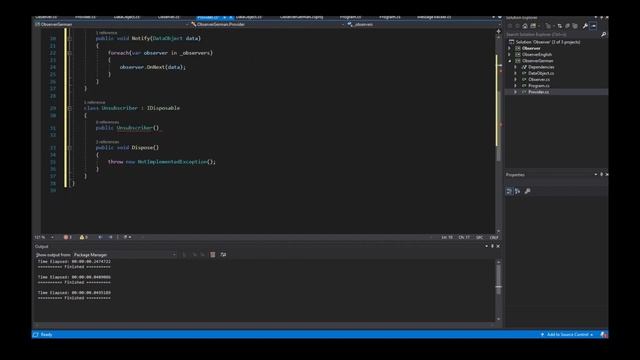Click the notifications icon in status bar
This screenshot has width=640, height=360.
click(x=603, y=335)
